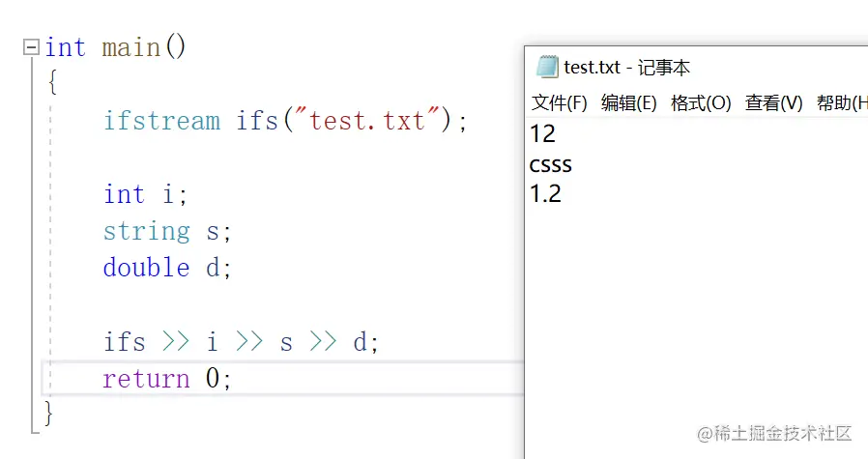Click the line "csss" in Notepad

pos(551,165)
